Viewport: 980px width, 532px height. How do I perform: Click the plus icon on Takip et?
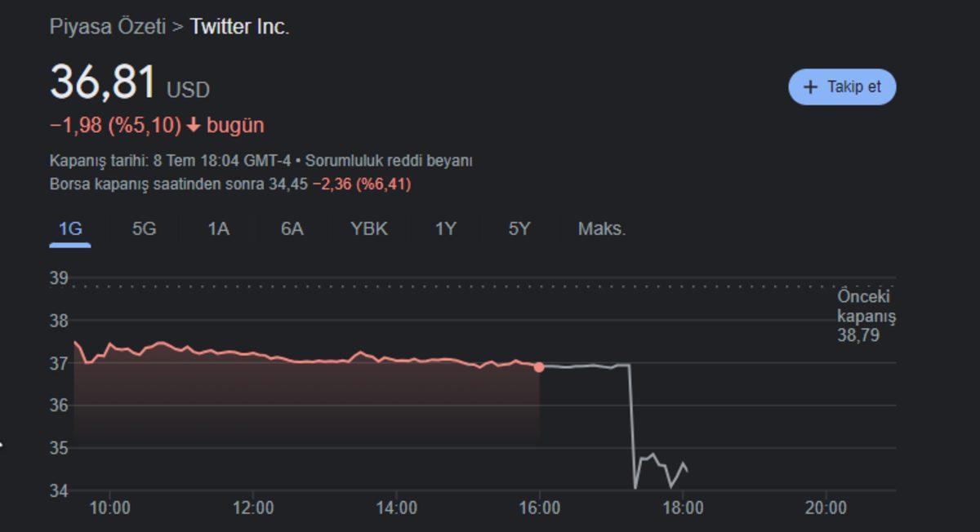810,87
